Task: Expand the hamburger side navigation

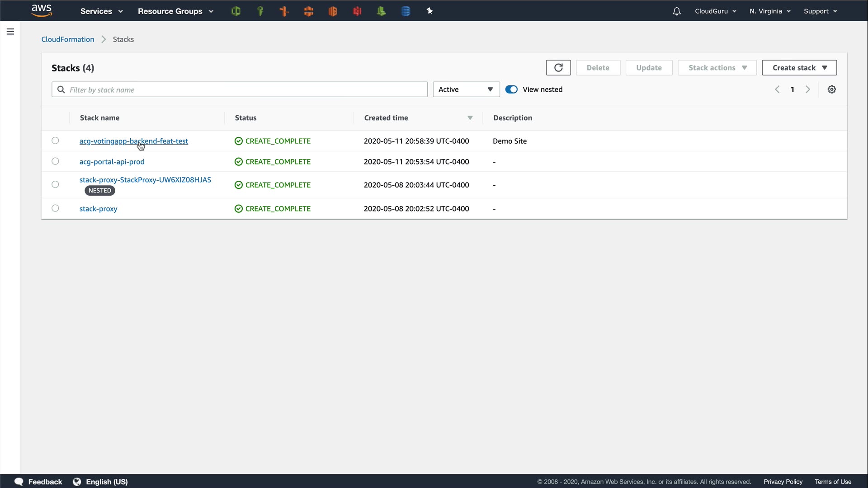Action: [10, 32]
